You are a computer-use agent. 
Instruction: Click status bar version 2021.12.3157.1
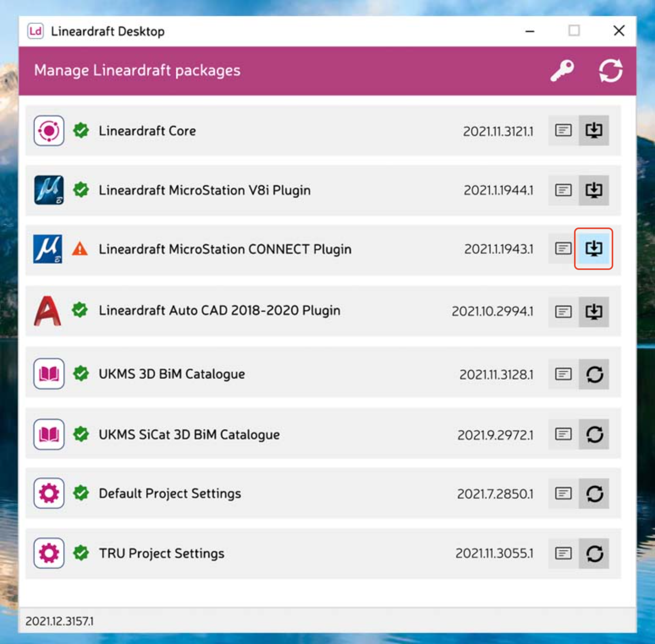[60, 621]
